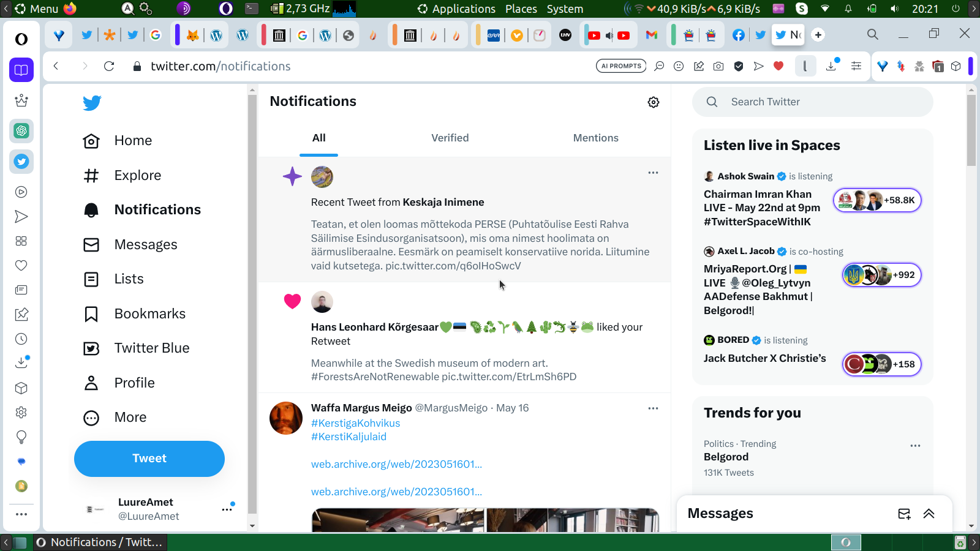Take a snapshot with camera icon
Image resolution: width=980 pixels, height=551 pixels.
[x=718, y=66]
